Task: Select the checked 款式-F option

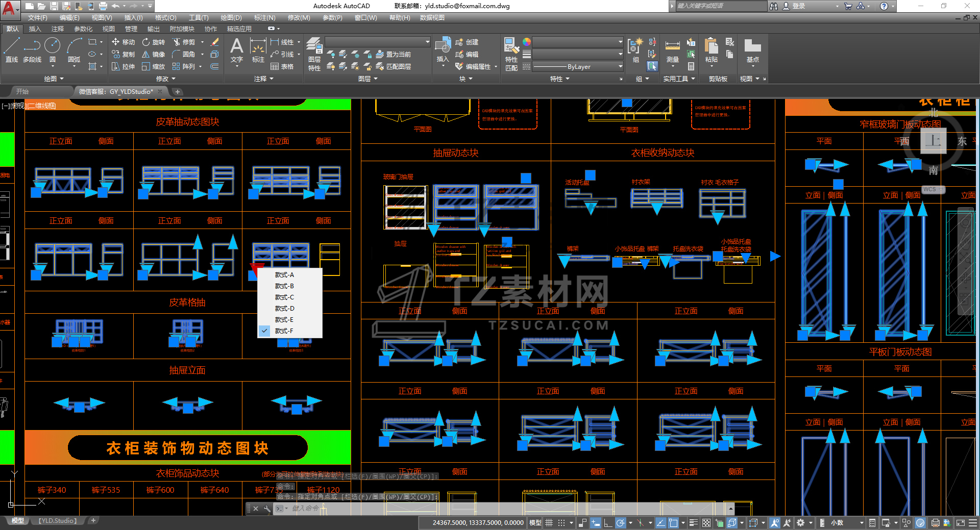Action: (284, 331)
